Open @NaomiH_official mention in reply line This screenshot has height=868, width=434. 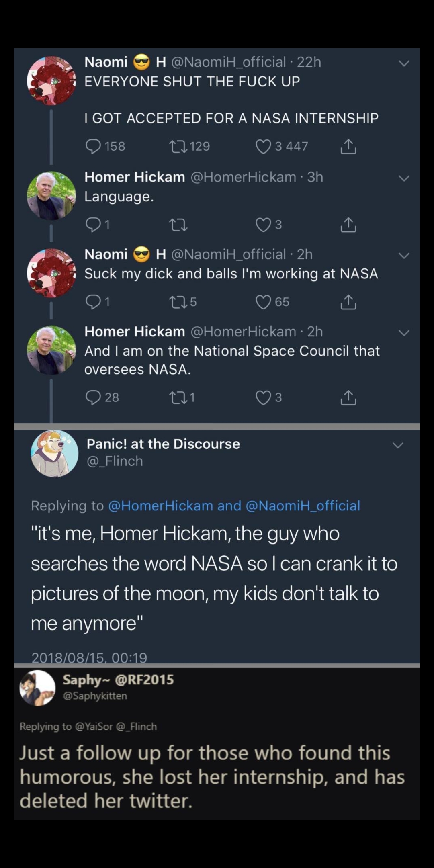pyautogui.click(x=303, y=506)
